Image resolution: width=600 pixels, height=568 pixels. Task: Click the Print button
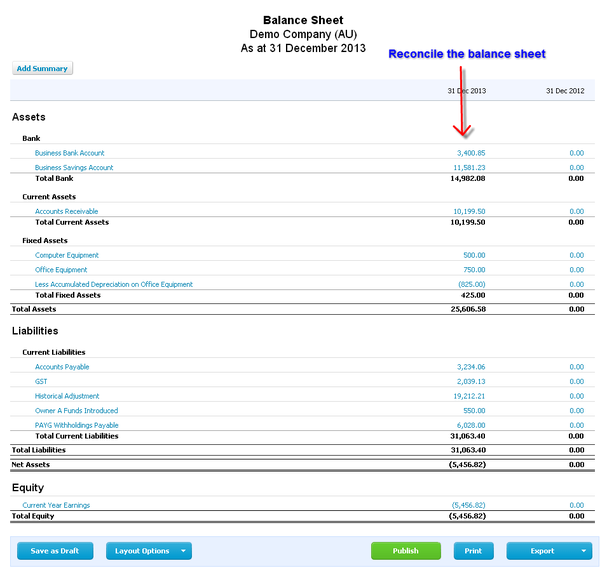(473, 551)
